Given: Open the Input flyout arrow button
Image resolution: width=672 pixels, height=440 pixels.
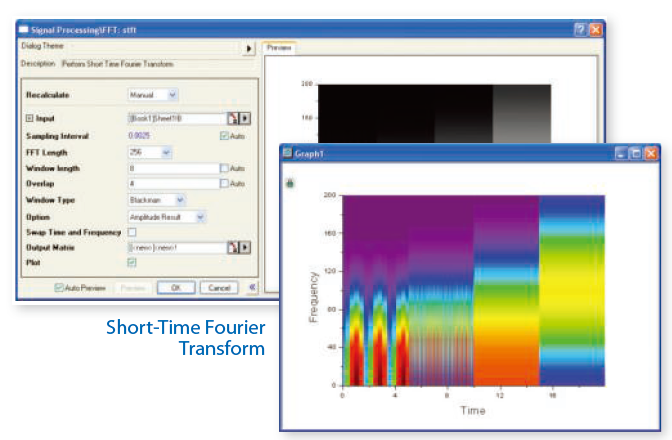Looking at the screenshot, I should 244,118.
